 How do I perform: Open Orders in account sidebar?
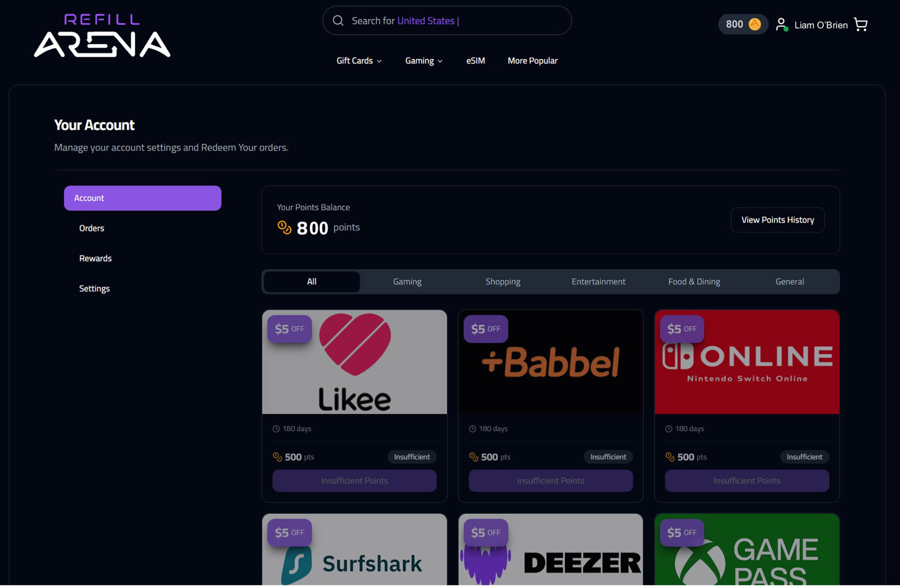(x=92, y=229)
